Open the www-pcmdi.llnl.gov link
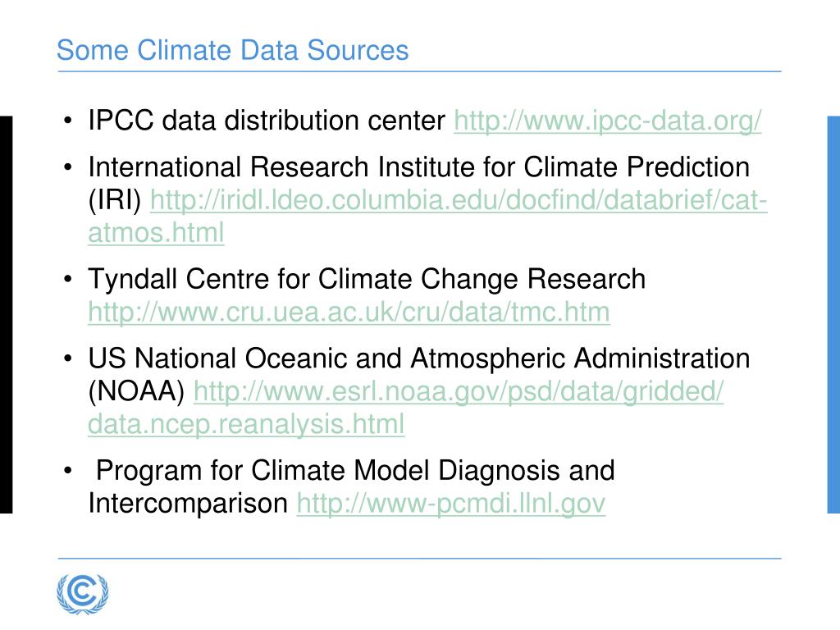 tap(451, 504)
